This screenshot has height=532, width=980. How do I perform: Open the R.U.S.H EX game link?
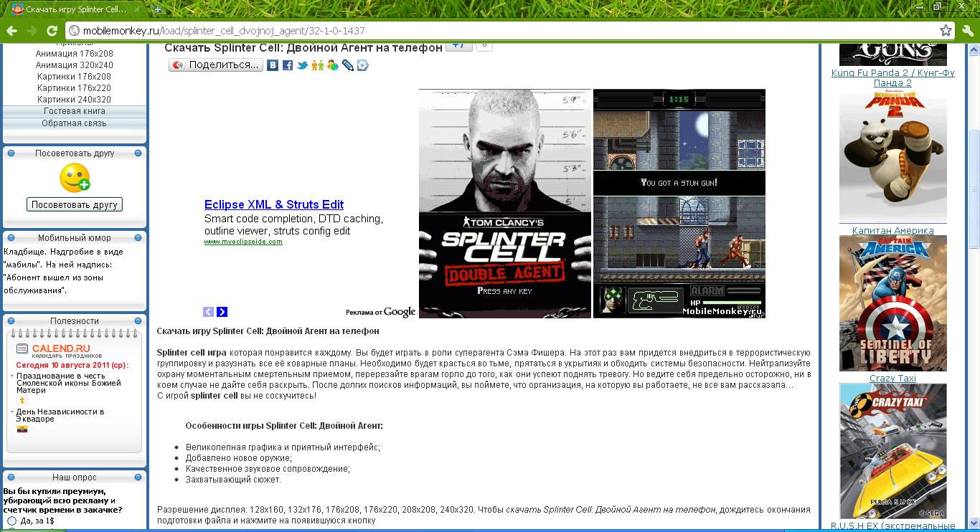893,527
